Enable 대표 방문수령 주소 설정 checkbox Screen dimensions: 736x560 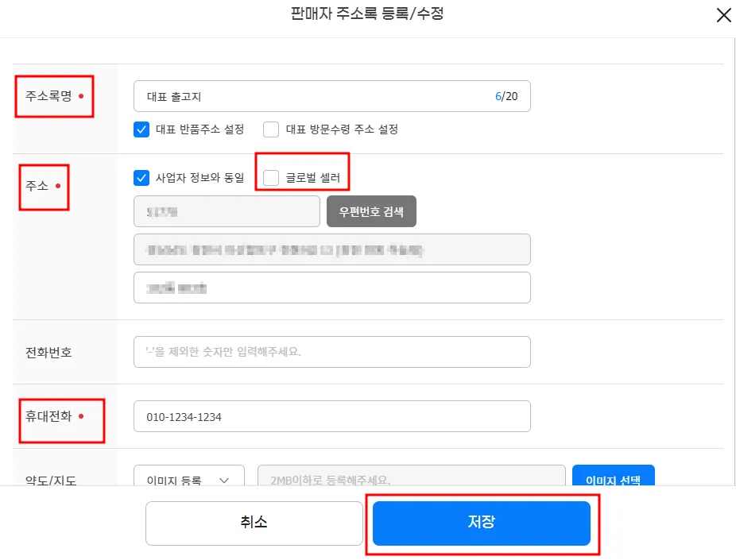271,129
